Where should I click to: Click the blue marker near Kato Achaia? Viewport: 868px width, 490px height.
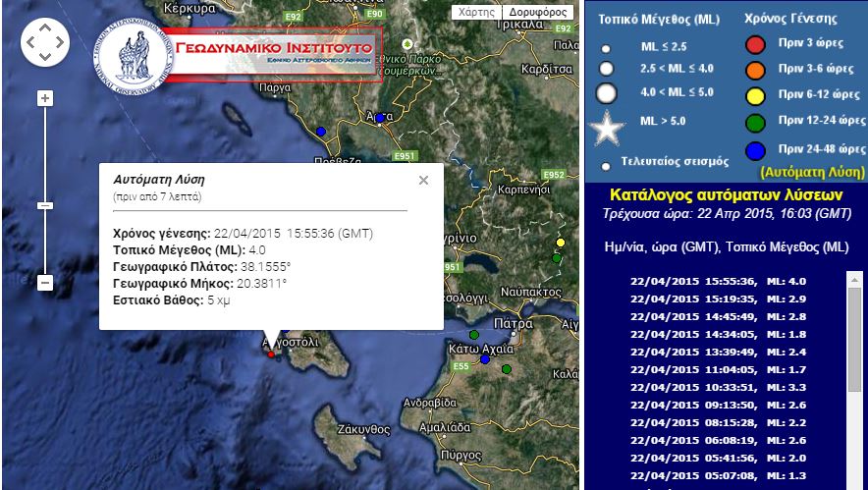484,360
